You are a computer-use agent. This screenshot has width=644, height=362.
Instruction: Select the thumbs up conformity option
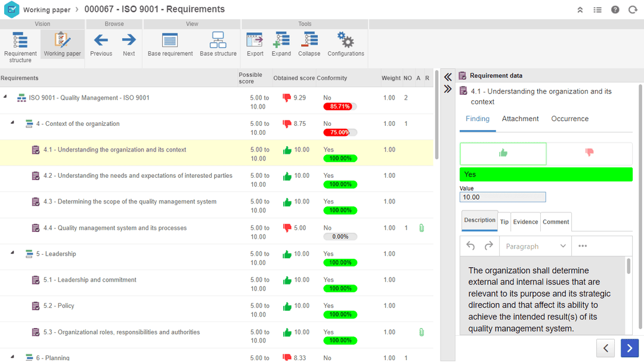tap(503, 153)
